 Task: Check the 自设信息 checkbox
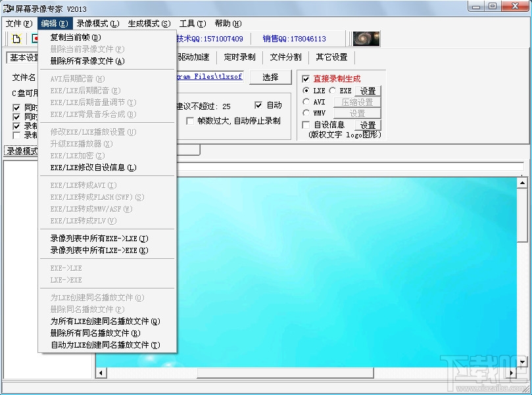point(306,124)
